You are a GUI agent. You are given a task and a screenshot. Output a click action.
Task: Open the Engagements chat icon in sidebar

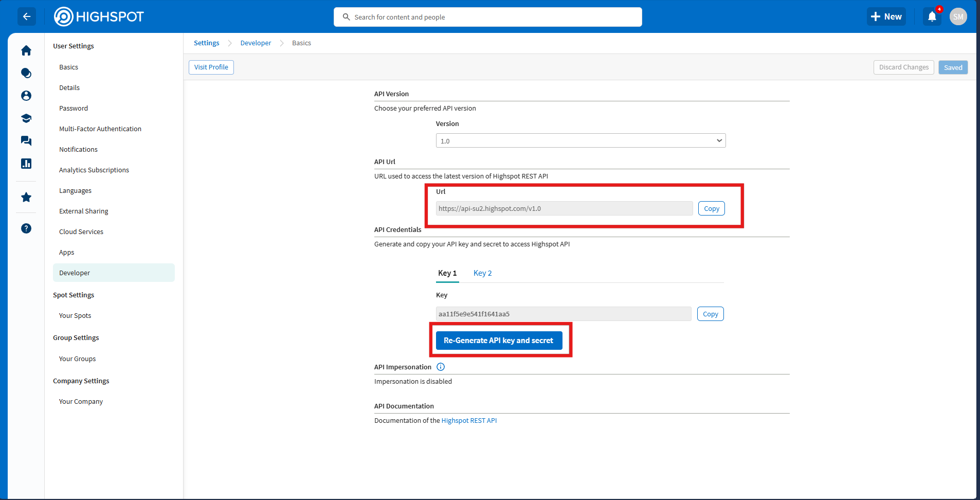[26, 140]
